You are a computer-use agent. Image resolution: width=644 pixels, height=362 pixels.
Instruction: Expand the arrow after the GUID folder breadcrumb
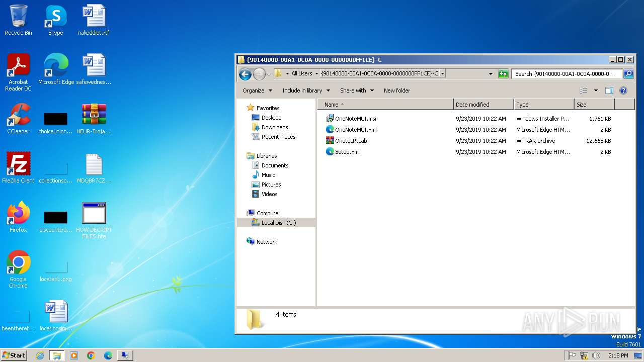pos(442,73)
